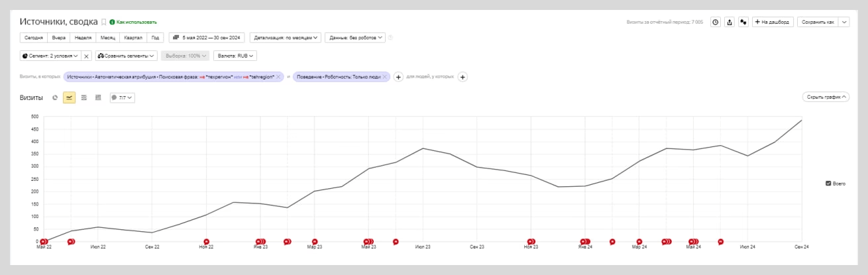Click the note marker at Май 24

(x=694, y=242)
